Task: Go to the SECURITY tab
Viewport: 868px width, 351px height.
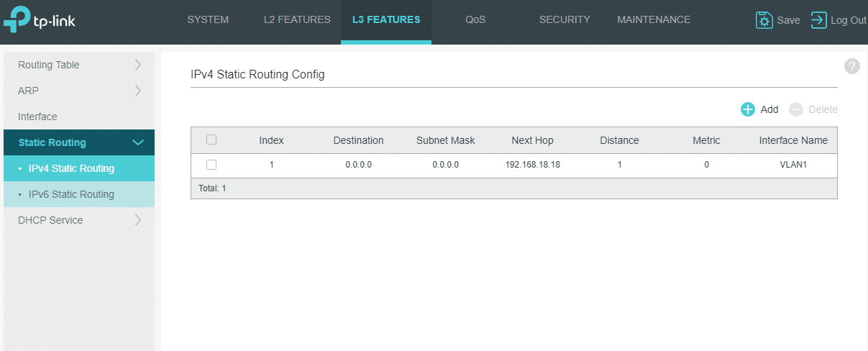Action: 565,20
